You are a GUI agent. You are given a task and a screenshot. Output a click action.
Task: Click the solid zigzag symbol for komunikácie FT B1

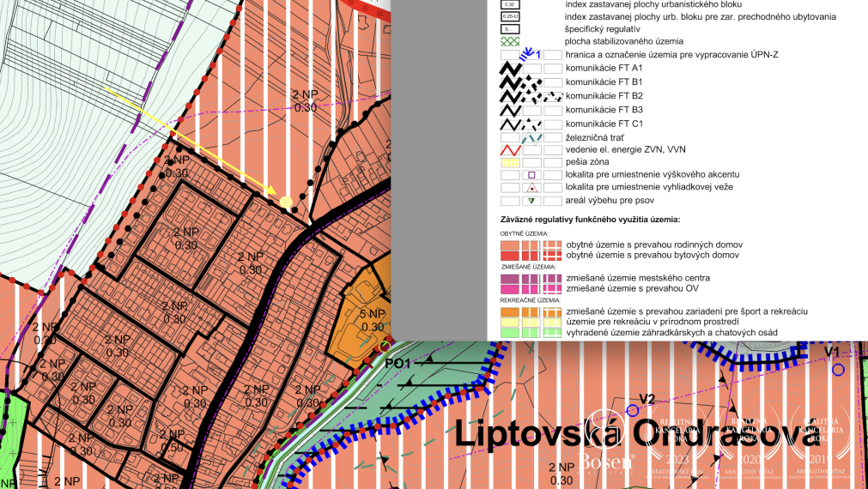point(510,82)
